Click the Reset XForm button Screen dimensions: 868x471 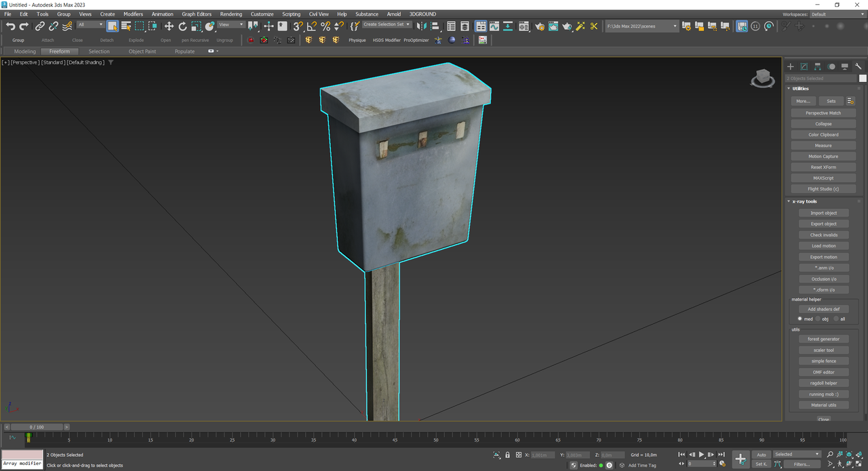pos(823,167)
